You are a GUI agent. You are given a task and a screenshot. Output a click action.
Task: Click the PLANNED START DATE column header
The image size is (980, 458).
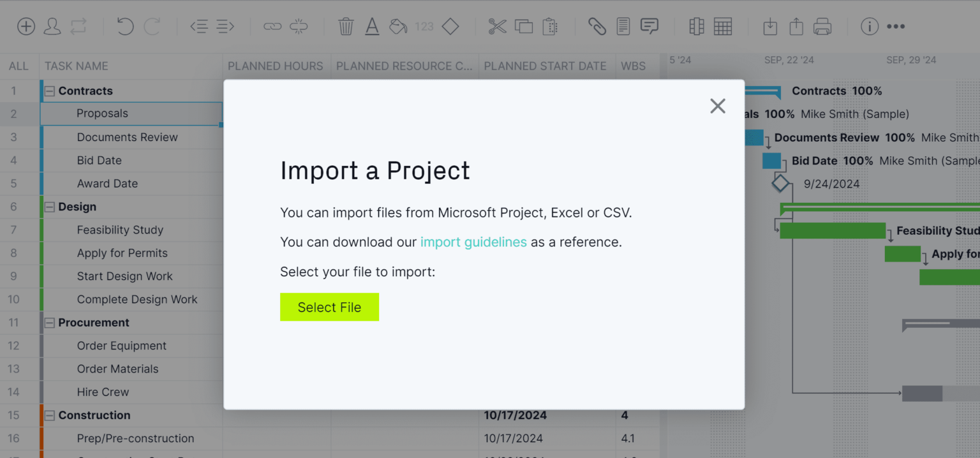pyautogui.click(x=546, y=66)
